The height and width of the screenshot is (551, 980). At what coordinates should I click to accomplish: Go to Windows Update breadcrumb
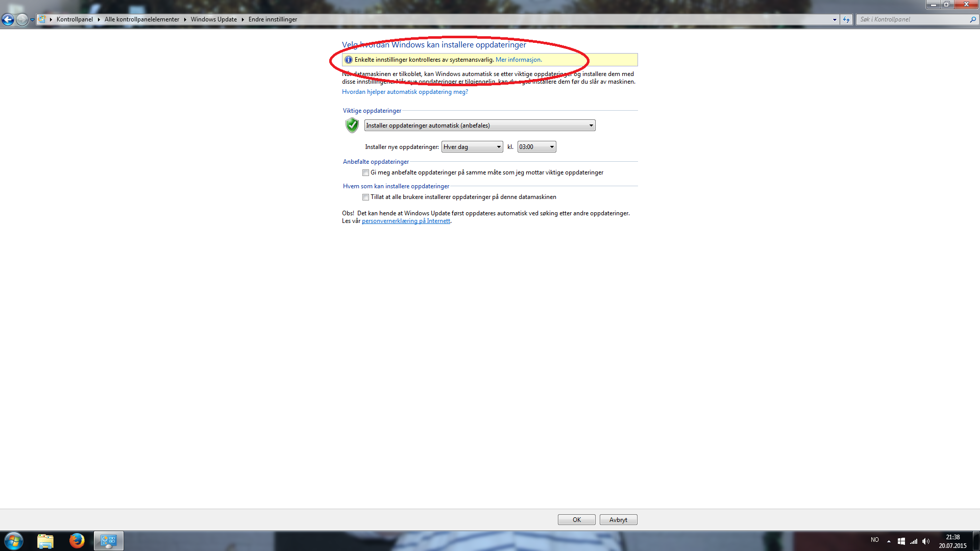click(214, 19)
